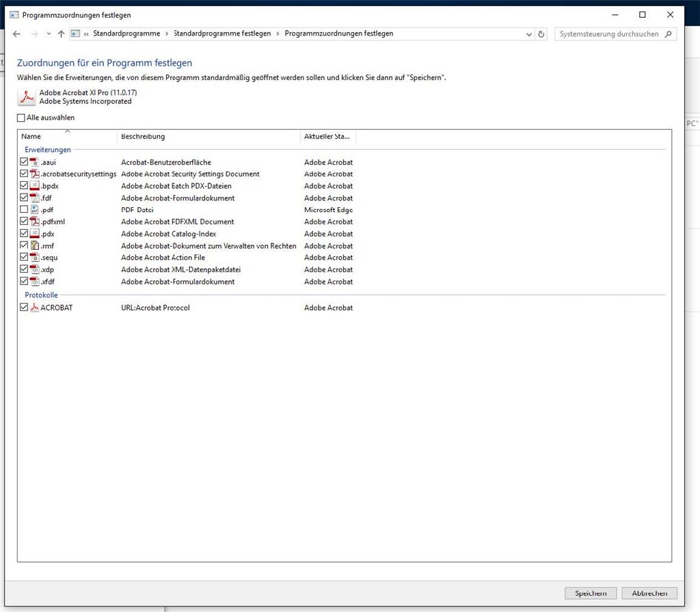The width and height of the screenshot is (700, 612).
Task: Uncheck the ACROBAT protocol checkbox
Action: (x=24, y=307)
